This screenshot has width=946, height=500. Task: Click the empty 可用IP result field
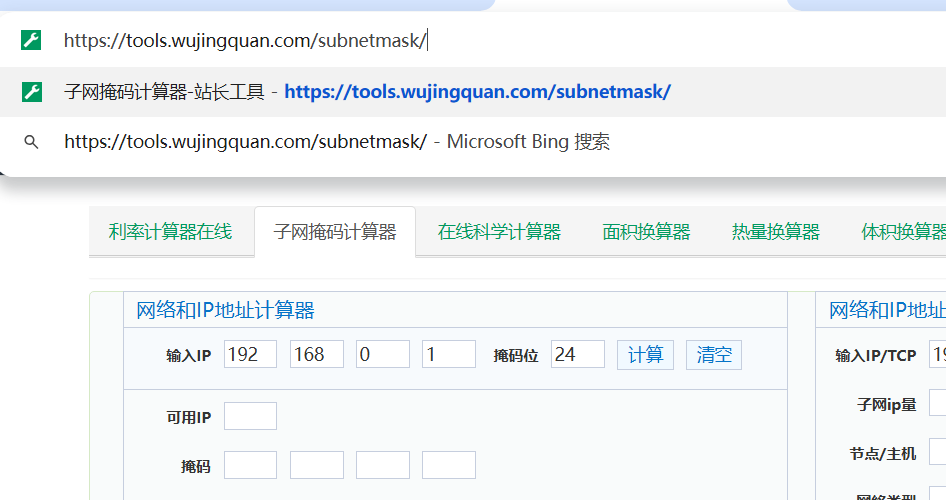[250, 417]
